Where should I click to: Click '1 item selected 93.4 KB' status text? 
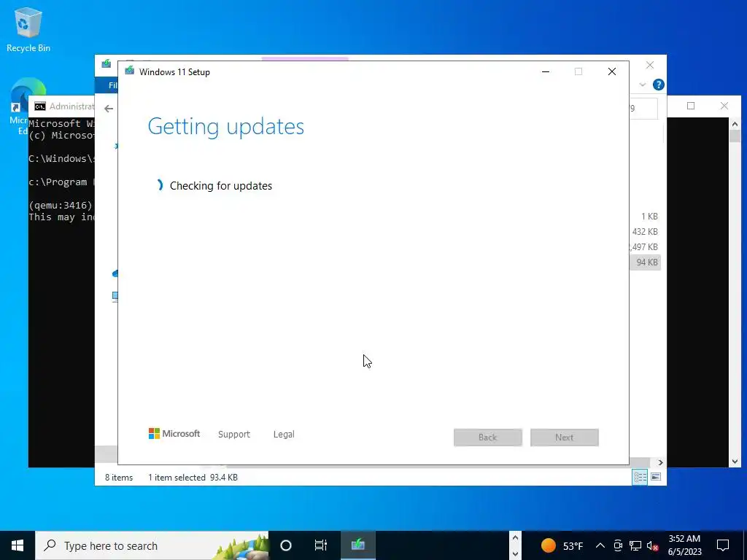[x=193, y=477]
